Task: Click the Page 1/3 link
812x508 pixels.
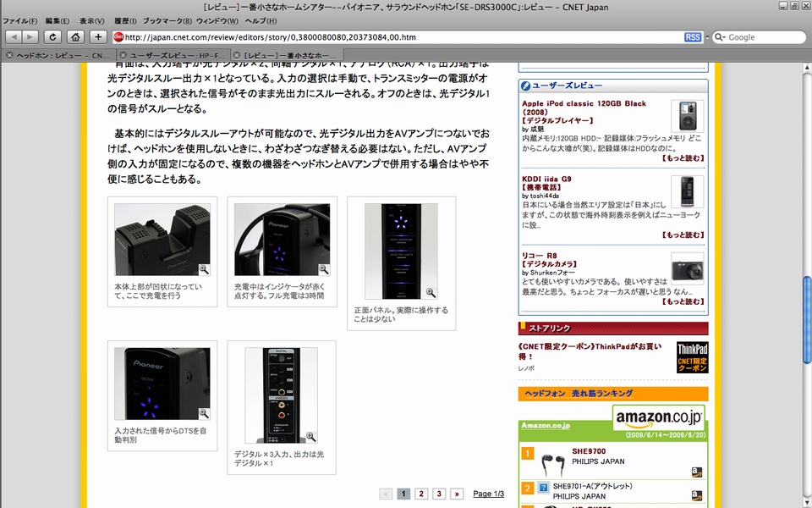Action: (488, 494)
